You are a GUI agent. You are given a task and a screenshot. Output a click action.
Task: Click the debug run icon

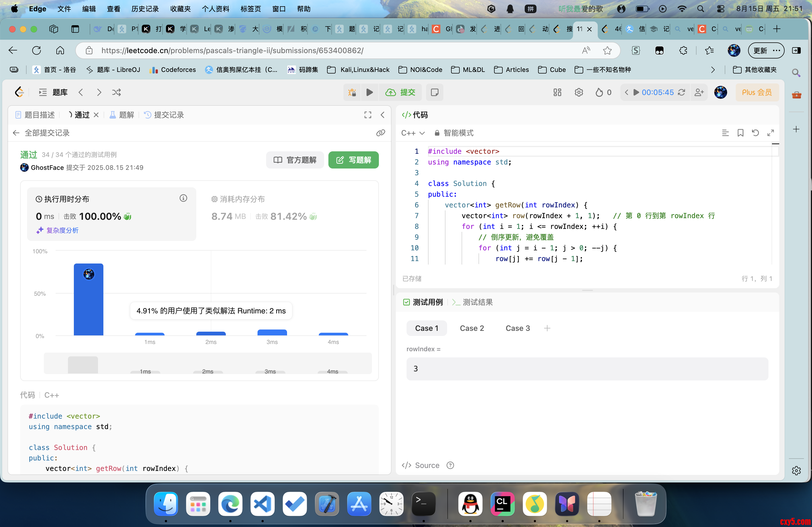[352, 92]
